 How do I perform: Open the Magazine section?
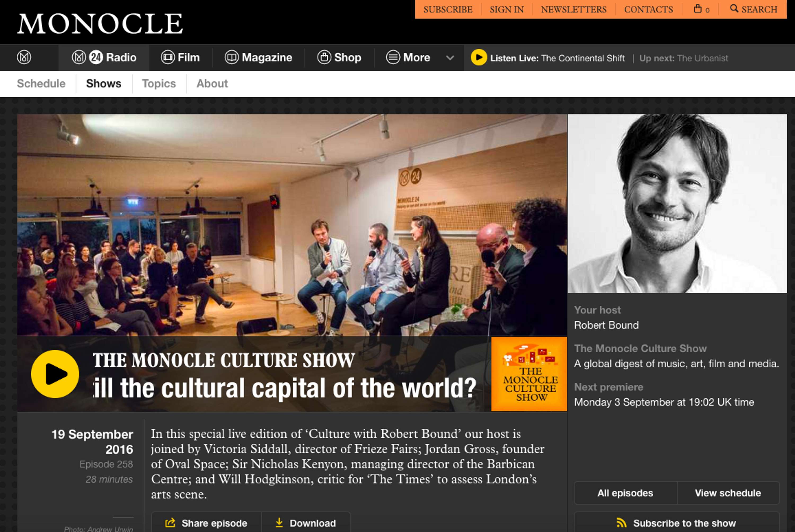pyautogui.click(x=258, y=57)
